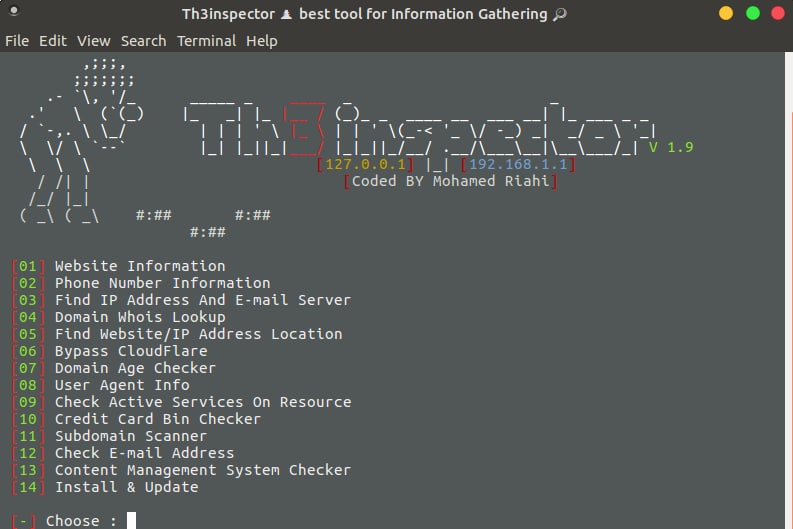This screenshot has height=529, width=793.
Task: Click 'Find Website/IP Address Location' line
Action: pyautogui.click(x=198, y=334)
